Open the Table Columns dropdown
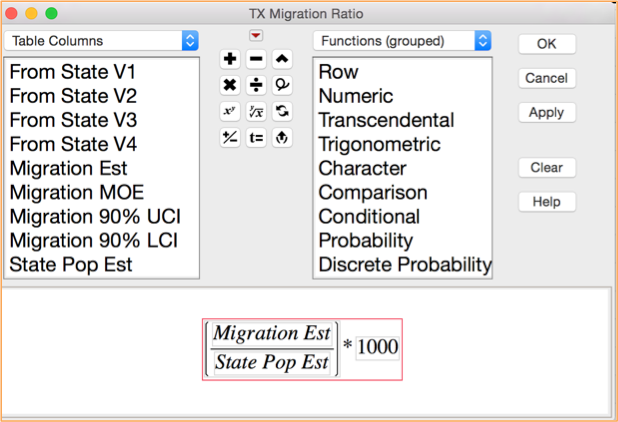The height and width of the screenshot is (422, 618). [101, 41]
